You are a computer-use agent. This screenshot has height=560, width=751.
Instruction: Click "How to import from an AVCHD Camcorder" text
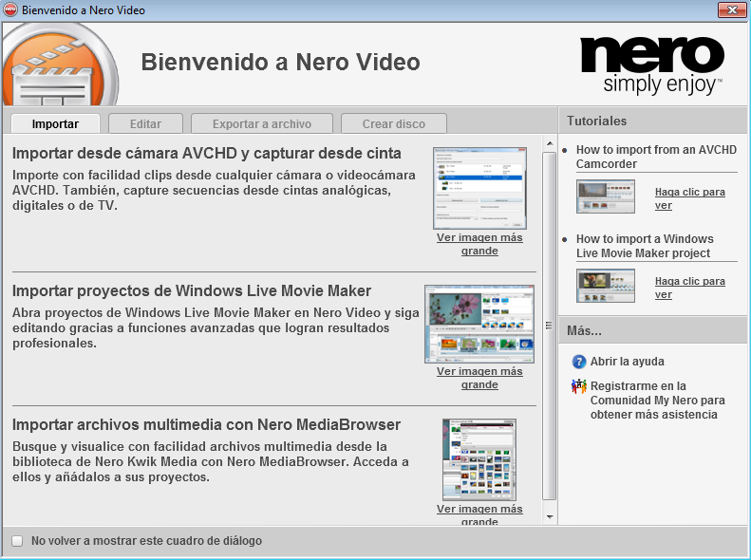[x=656, y=157]
